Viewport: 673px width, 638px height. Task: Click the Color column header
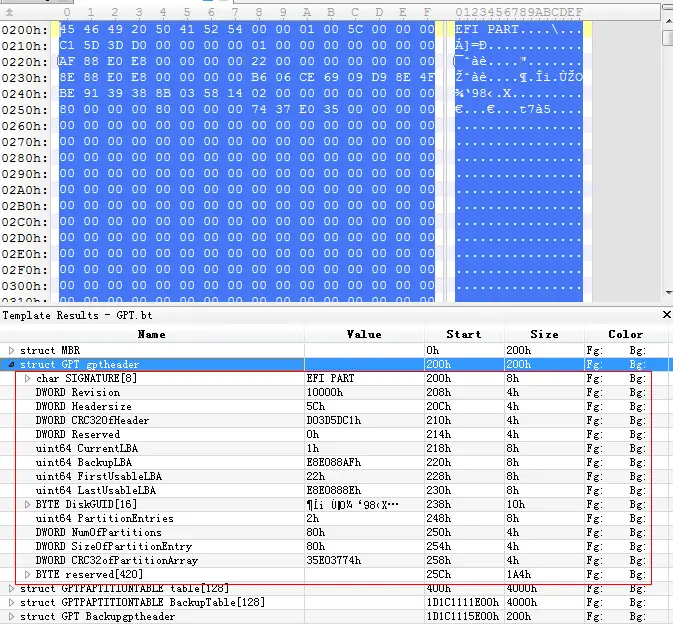coord(626,334)
